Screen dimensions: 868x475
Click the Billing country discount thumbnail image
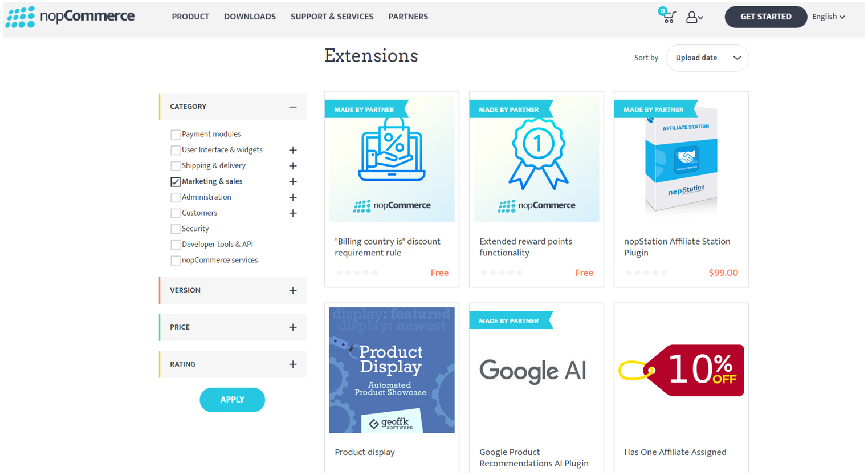[392, 159]
